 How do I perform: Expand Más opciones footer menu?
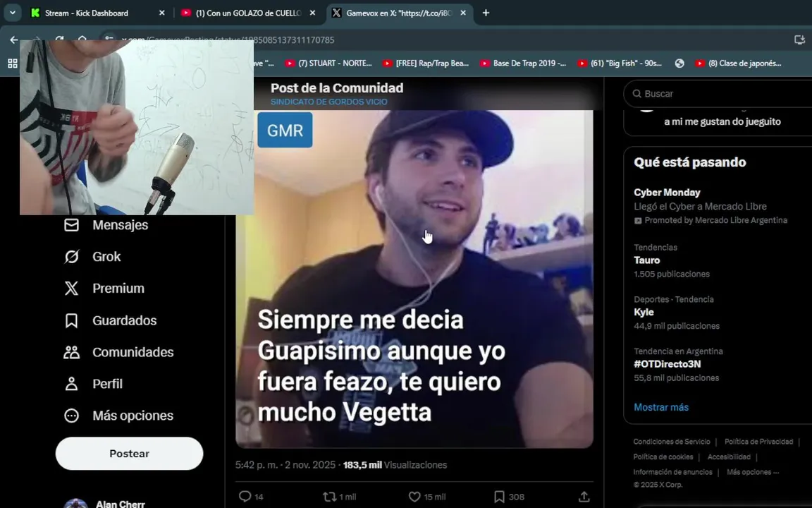pyautogui.click(x=753, y=472)
